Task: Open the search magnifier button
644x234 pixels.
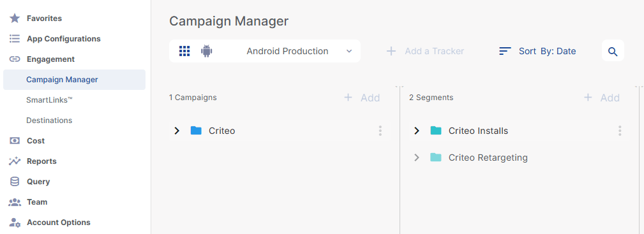Action: click(x=613, y=51)
